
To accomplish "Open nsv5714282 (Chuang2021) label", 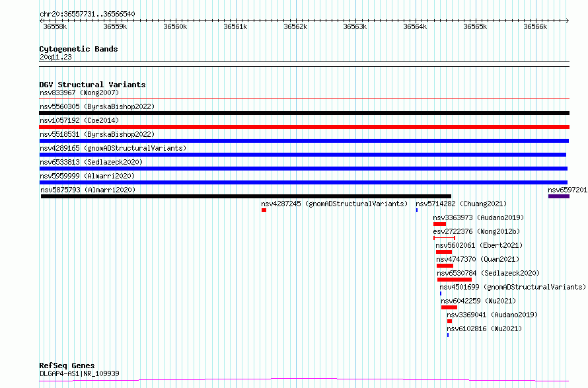I will (x=461, y=204).
